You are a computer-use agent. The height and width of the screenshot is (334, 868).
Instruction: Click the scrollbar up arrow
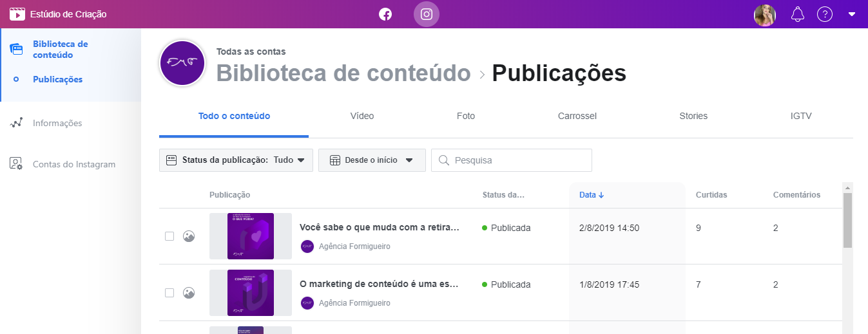coord(847,187)
